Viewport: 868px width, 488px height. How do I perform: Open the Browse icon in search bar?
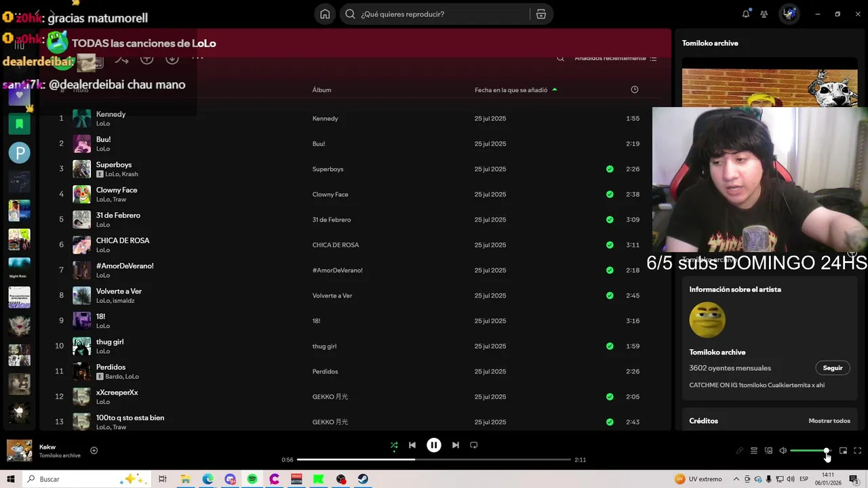click(541, 14)
